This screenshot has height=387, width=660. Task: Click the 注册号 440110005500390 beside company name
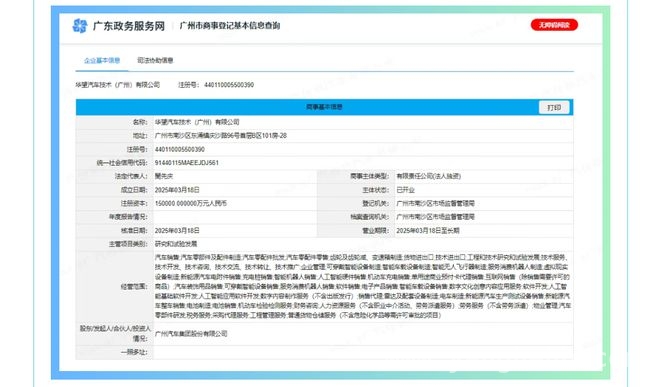pos(216,85)
